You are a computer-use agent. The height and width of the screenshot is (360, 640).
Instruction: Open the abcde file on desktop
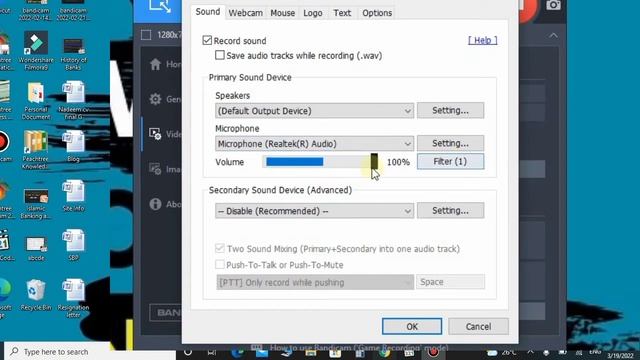(x=36, y=248)
